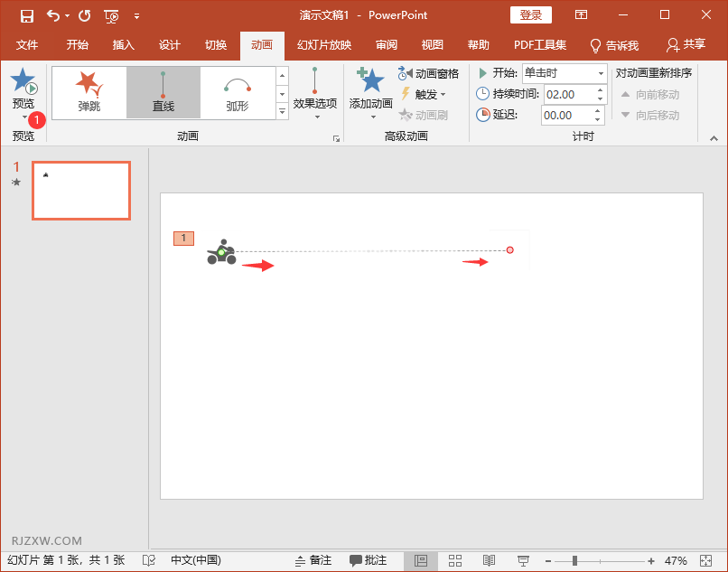Image resolution: width=728 pixels, height=572 pixels.
Task: Start slideshow from beginning in quick access toolbar
Action: (111, 17)
